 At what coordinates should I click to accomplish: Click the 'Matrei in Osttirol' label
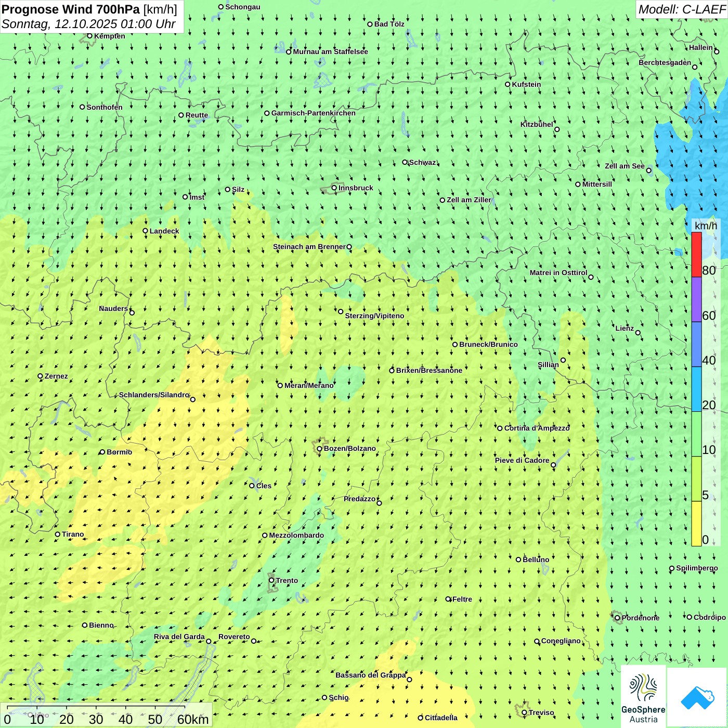click(558, 272)
